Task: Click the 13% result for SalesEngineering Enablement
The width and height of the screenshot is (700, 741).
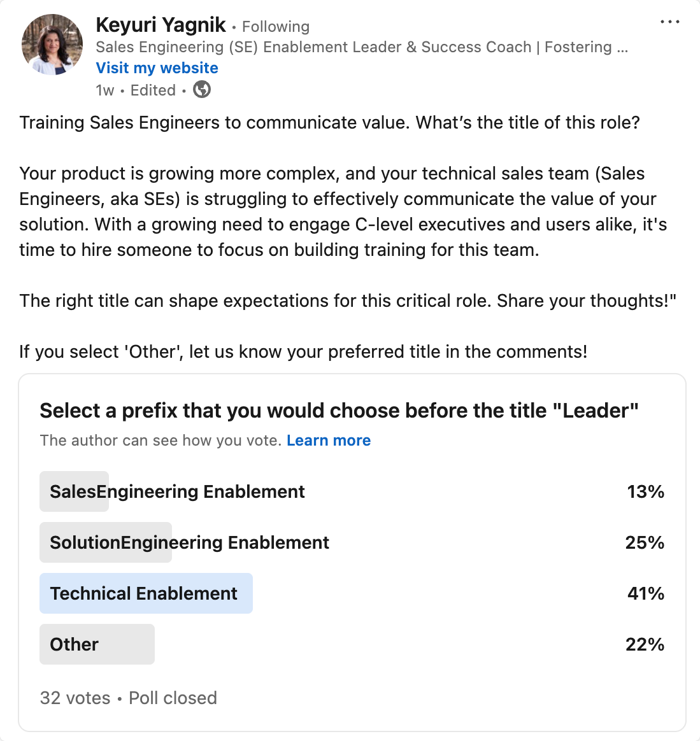Action: (646, 492)
